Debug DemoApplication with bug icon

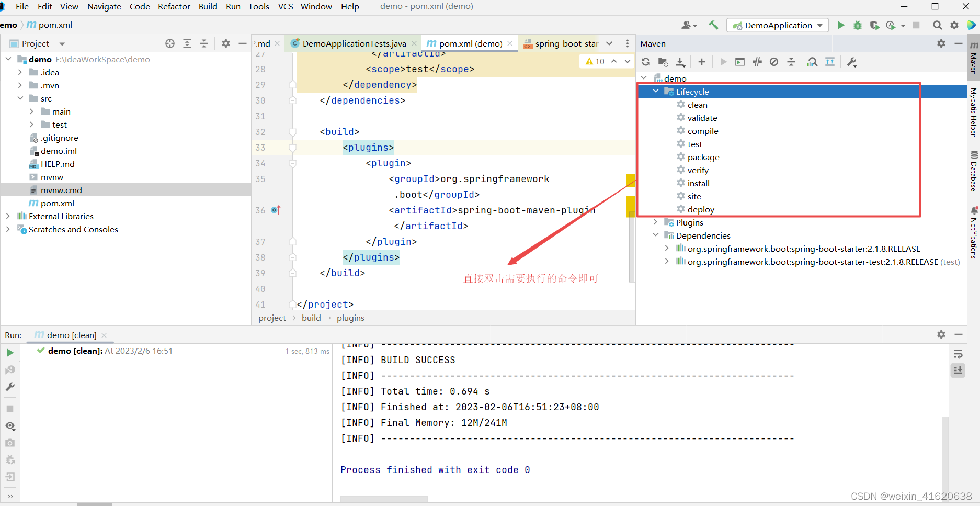click(858, 25)
